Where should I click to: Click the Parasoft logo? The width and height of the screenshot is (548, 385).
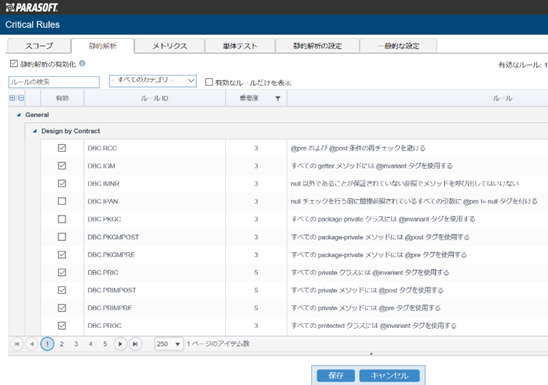32,7
